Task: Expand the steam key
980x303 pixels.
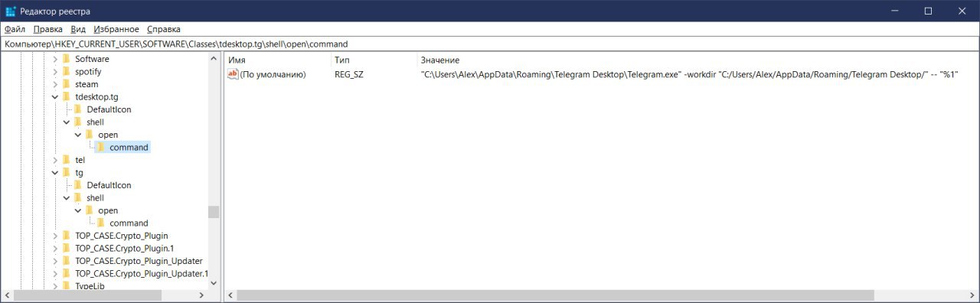Action: [54, 84]
